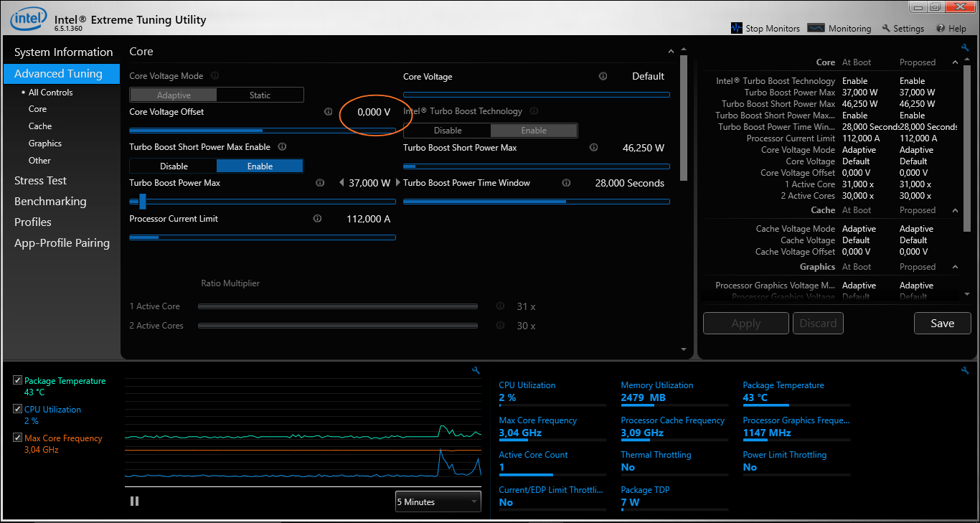Collapse the Cache section in the summary panel

pyautogui.click(x=955, y=210)
